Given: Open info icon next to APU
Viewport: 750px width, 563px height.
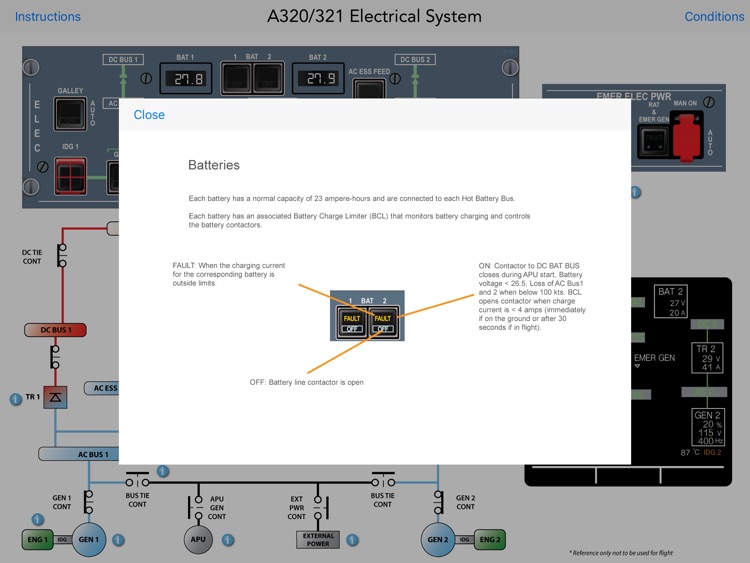Looking at the screenshot, I should pyautogui.click(x=228, y=540).
